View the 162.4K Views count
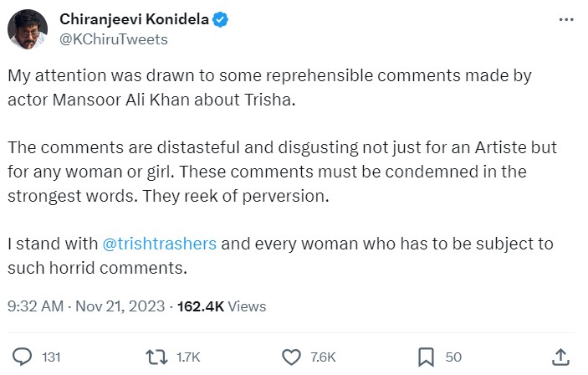This screenshot has height=375, width=588. [221, 306]
